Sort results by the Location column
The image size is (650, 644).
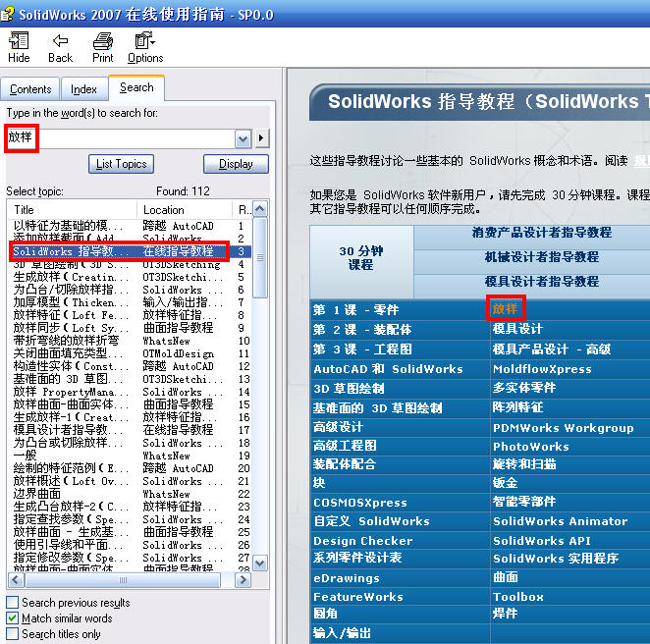pyautogui.click(x=185, y=210)
